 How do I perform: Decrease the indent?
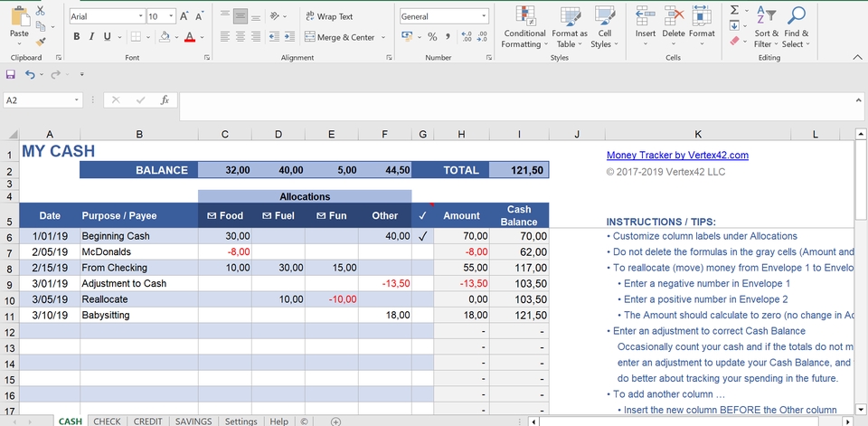click(x=274, y=37)
